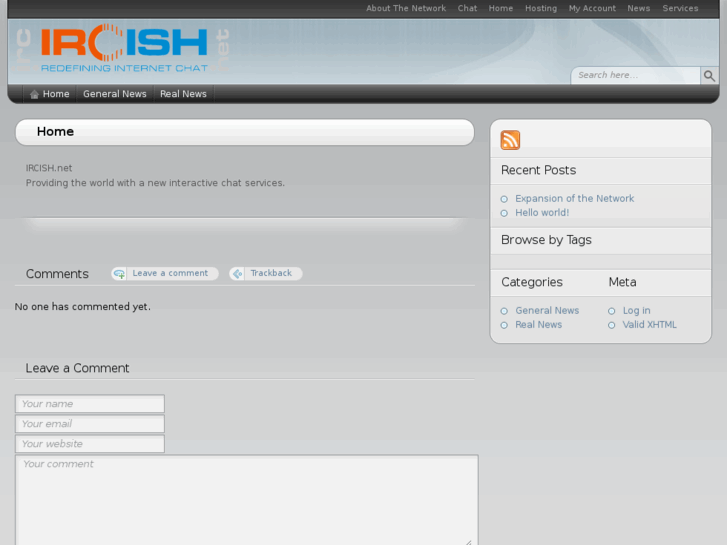The height and width of the screenshot is (545, 727).
Task: Go to Home in the dark navigation bar
Action: click(x=50, y=94)
